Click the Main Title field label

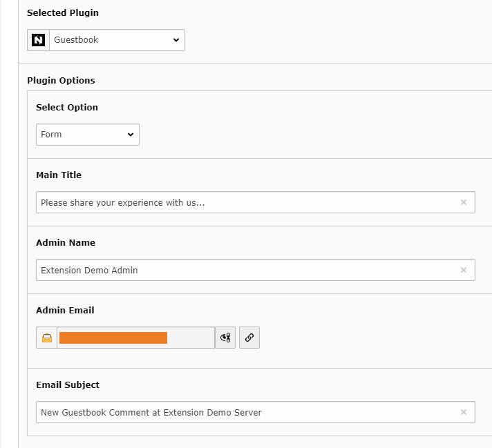click(59, 175)
